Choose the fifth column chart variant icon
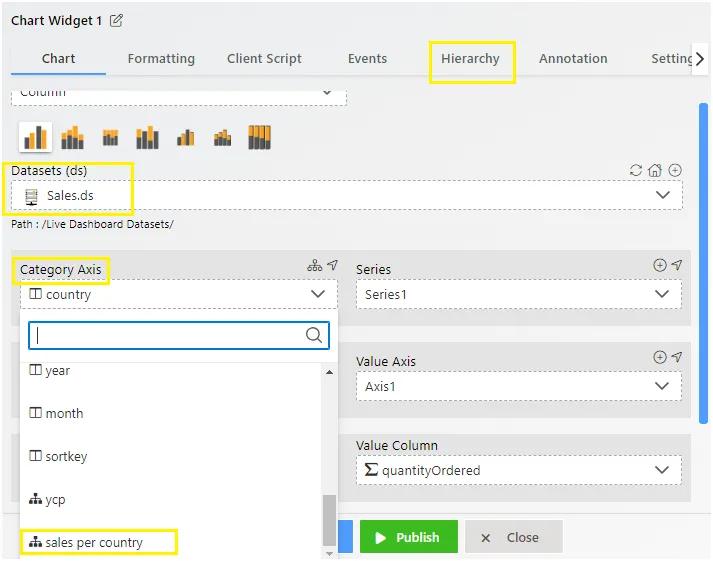Screen dimensions: 713x561 (186, 137)
